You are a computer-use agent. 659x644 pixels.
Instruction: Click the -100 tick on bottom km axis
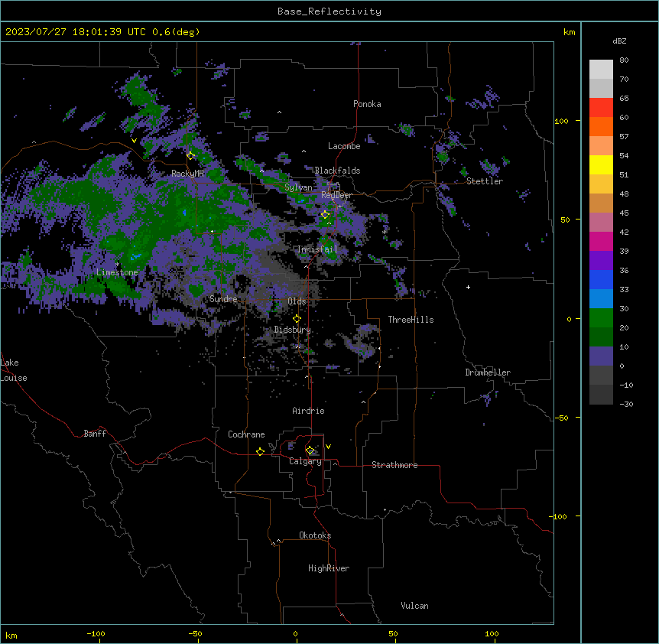96,633
